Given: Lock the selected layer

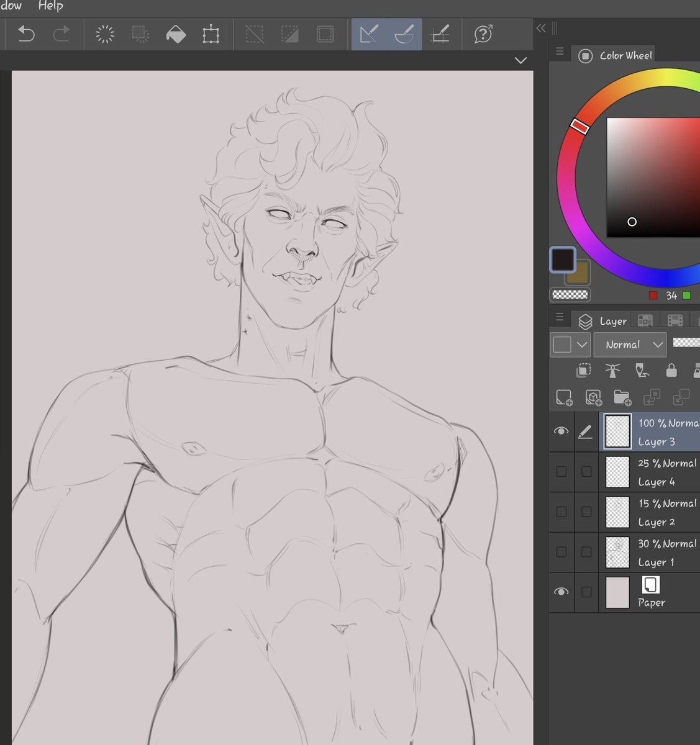Looking at the screenshot, I should point(671,371).
